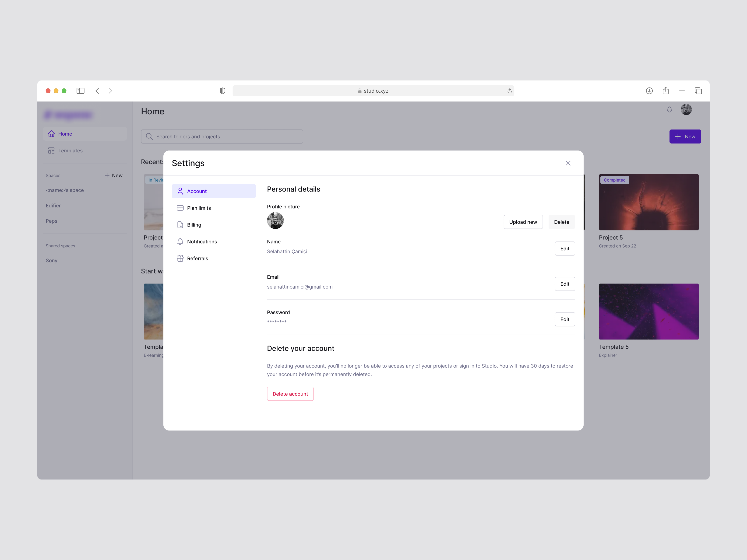Click the browser share icon
Viewport: 747px width, 560px height.
pyautogui.click(x=665, y=91)
